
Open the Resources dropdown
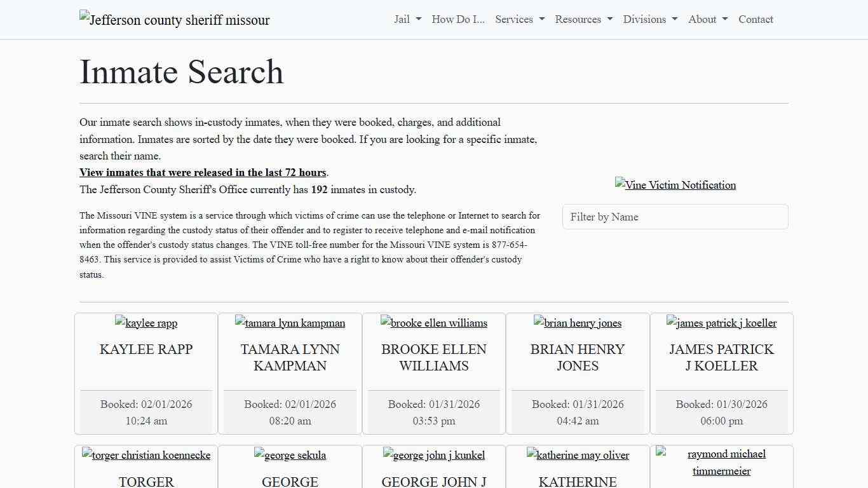click(x=583, y=19)
